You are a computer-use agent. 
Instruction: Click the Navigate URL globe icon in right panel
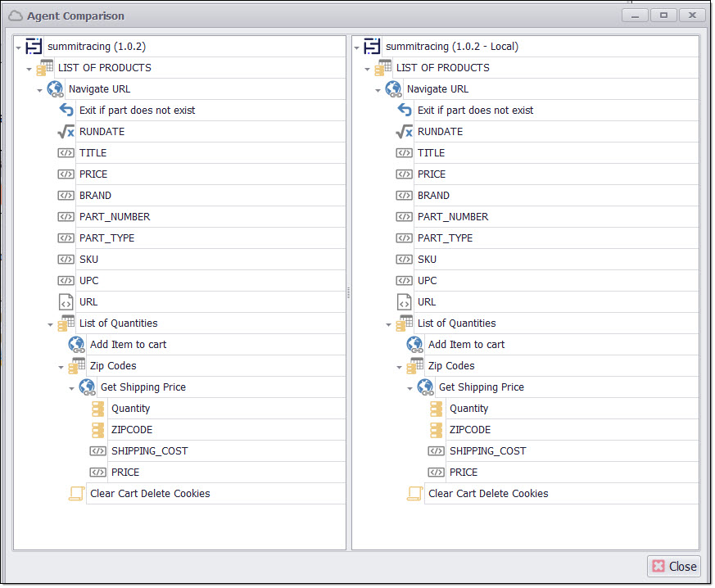point(393,89)
